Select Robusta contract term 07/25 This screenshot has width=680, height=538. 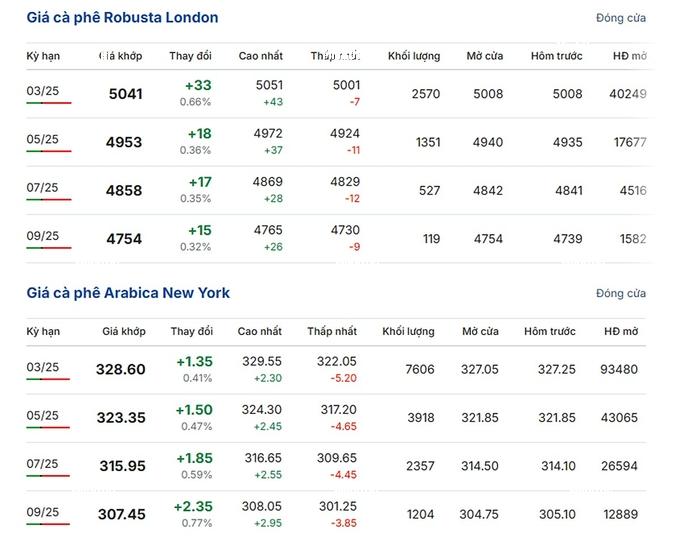pyautogui.click(x=42, y=187)
